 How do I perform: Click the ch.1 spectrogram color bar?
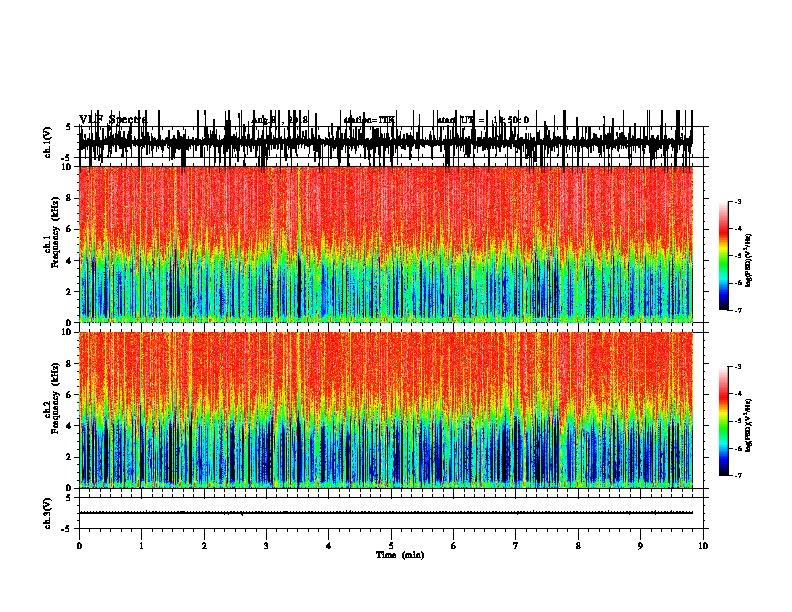tap(723, 255)
